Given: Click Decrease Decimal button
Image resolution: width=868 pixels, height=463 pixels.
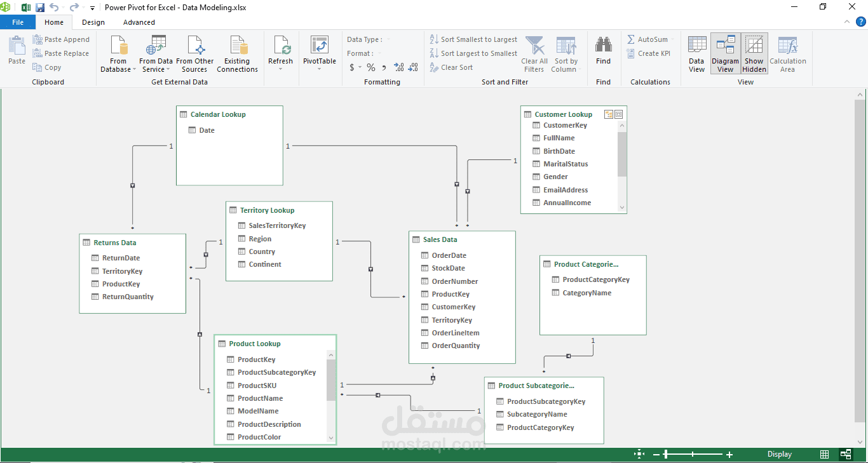Looking at the screenshot, I should coord(413,67).
